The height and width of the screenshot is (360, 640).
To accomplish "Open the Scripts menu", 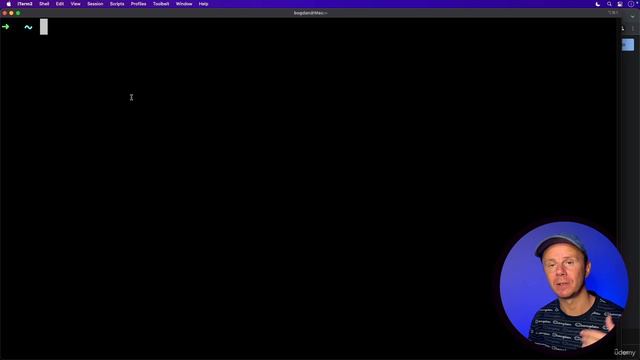I will point(117,4).
